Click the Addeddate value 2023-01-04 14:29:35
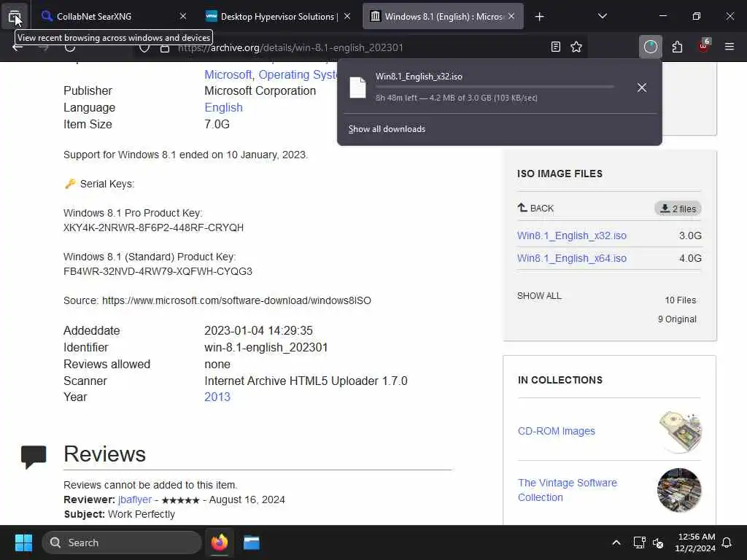 pyautogui.click(x=259, y=330)
